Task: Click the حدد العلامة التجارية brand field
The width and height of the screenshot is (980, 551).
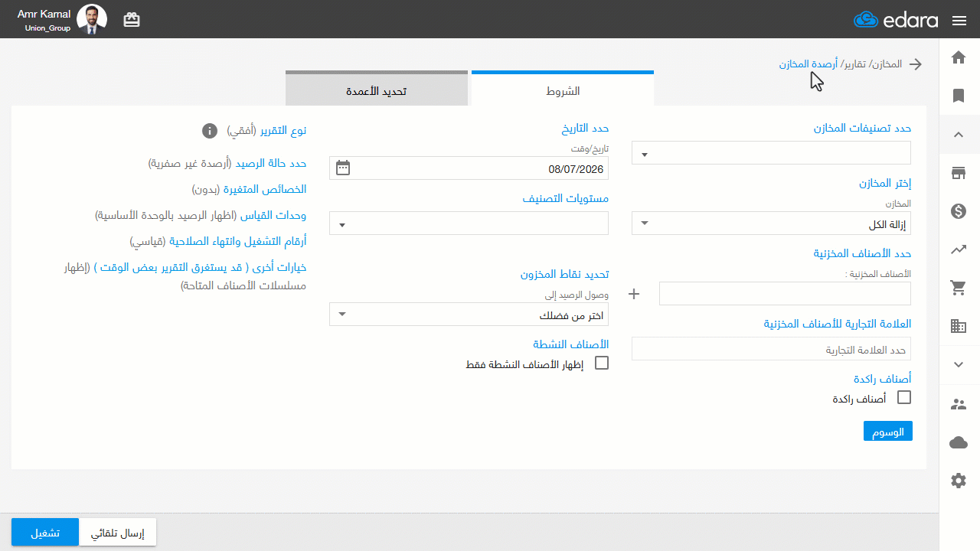Action: pyautogui.click(x=771, y=349)
